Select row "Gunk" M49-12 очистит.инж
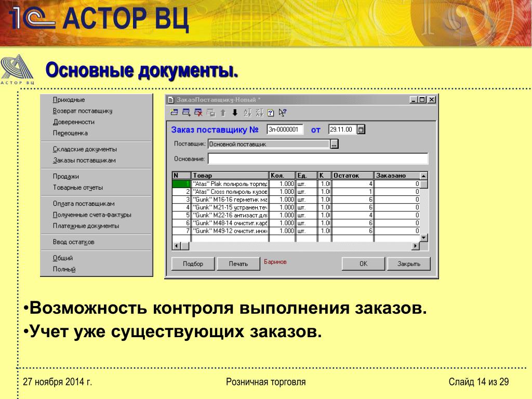 pos(296,231)
